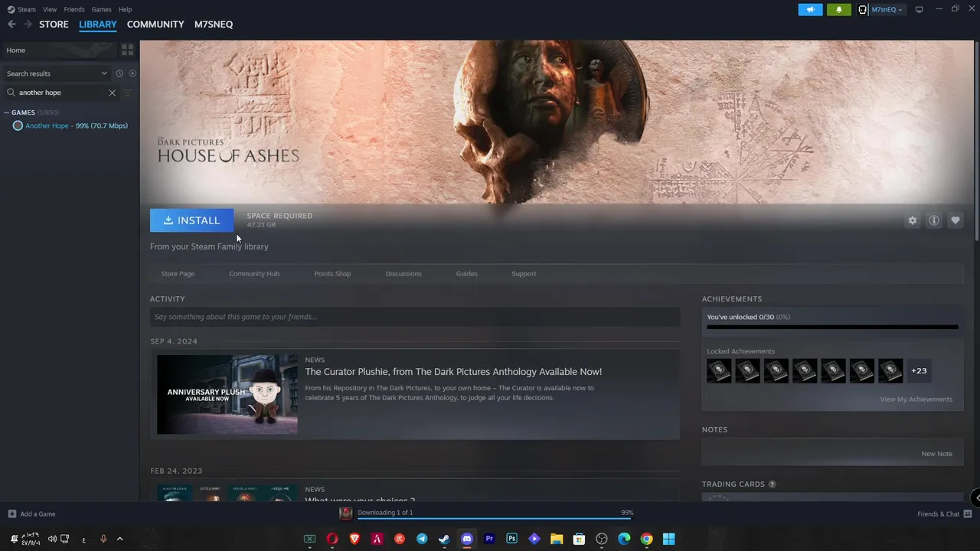Open Telegram from the taskbar

(422, 539)
